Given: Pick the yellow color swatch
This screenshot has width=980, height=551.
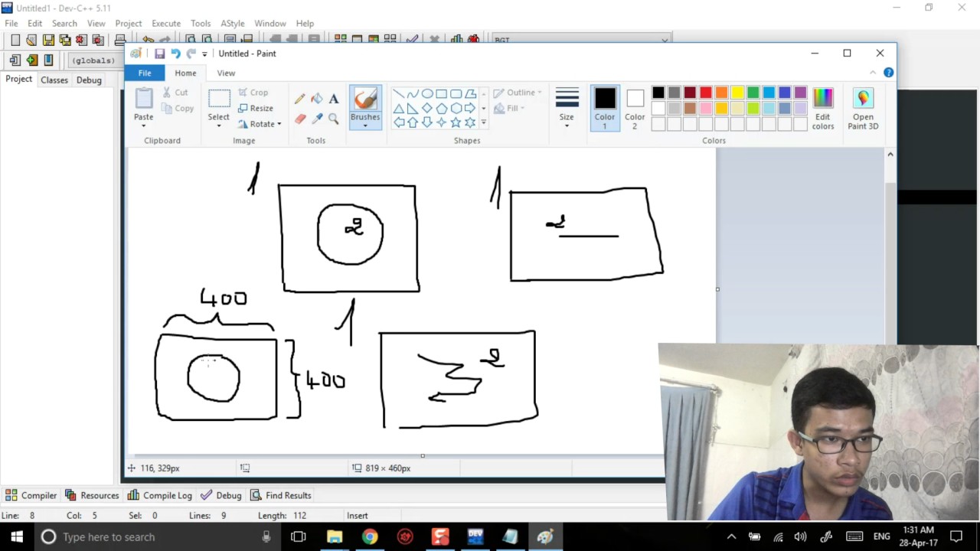Looking at the screenshot, I should 737,93.
